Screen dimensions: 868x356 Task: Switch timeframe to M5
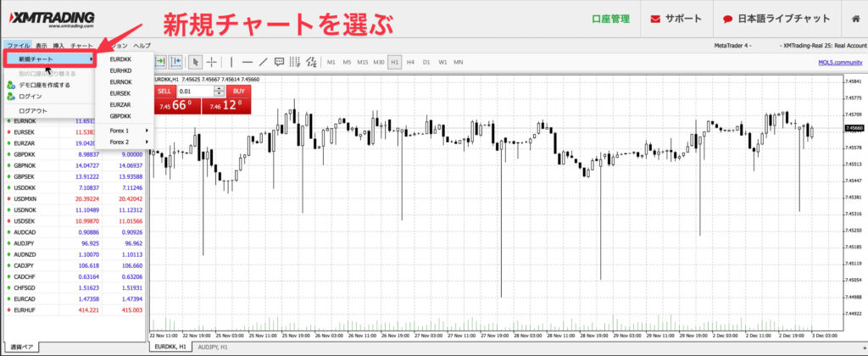click(347, 62)
